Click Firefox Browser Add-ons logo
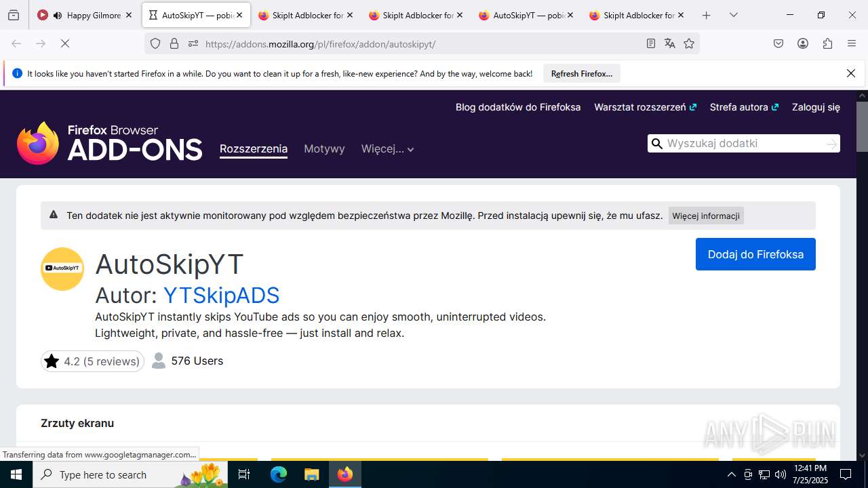Screen dimensions: 868x488 [110, 143]
